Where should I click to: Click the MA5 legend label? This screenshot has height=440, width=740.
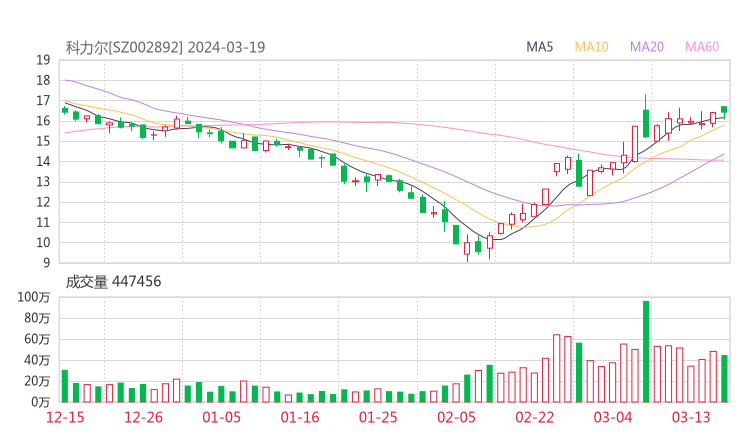click(539, 47)
